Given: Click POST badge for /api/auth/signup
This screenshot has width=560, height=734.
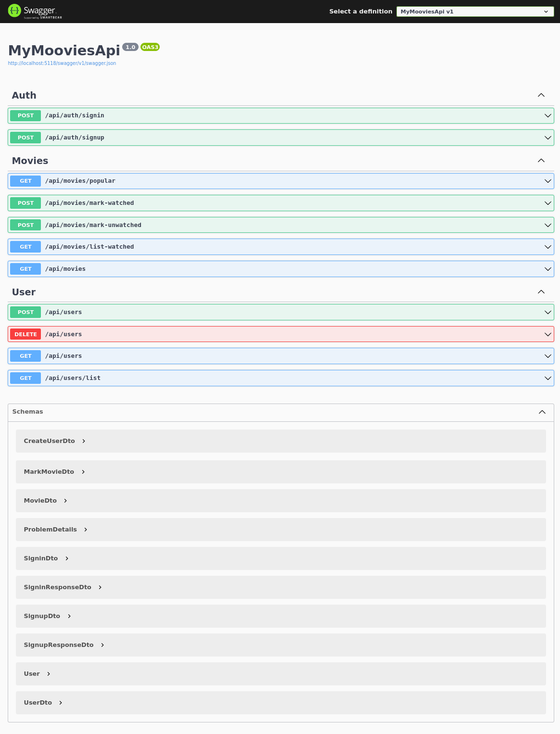Looking at the screenshot, I should [x=25, y=138].
